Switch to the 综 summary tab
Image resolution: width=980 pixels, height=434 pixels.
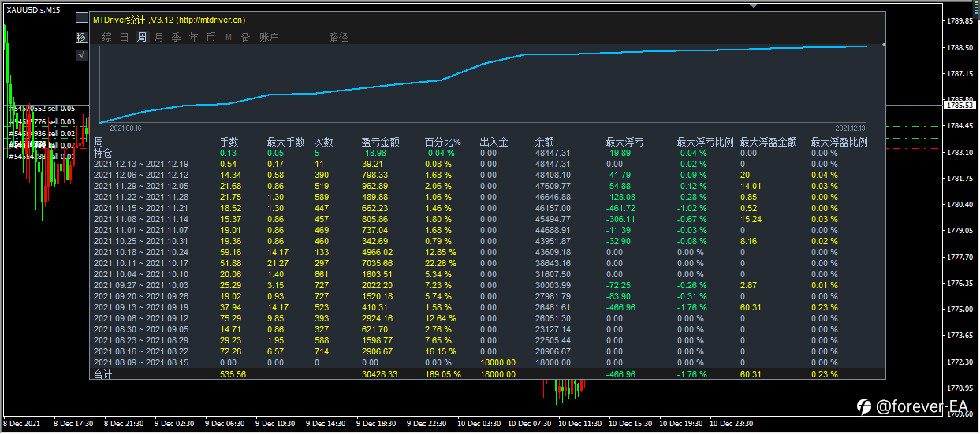(106, 37)
